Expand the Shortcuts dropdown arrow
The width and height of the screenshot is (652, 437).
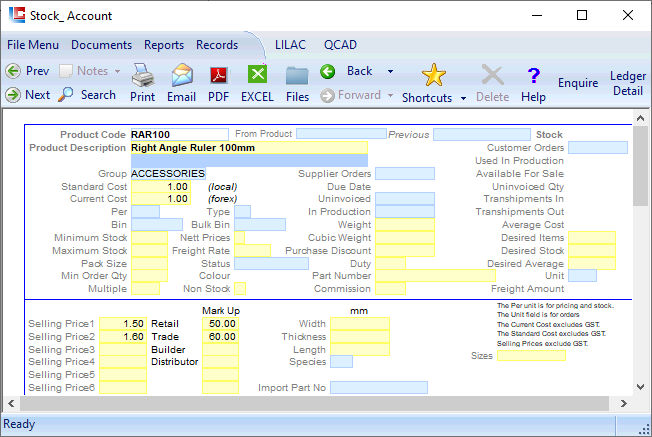[x=463, y=99]
